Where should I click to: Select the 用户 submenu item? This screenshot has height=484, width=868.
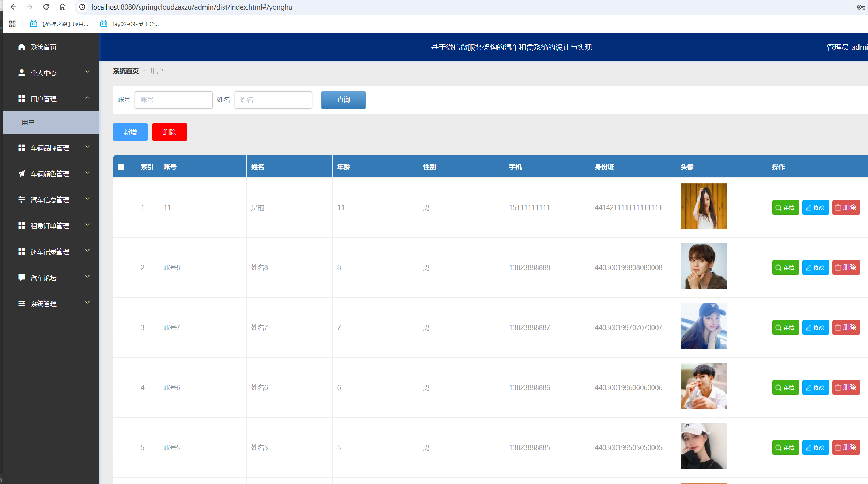pos(28,123)
